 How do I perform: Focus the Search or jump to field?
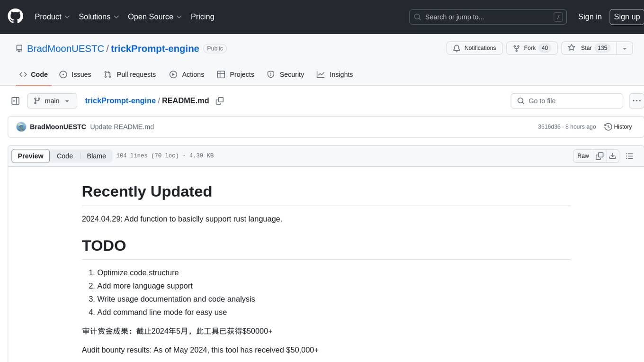tap(489, 17)
